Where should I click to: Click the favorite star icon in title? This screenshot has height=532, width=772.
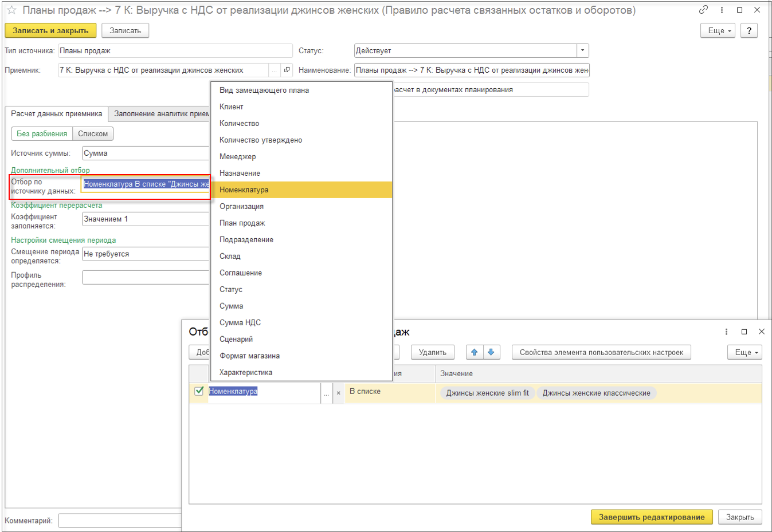11,10
